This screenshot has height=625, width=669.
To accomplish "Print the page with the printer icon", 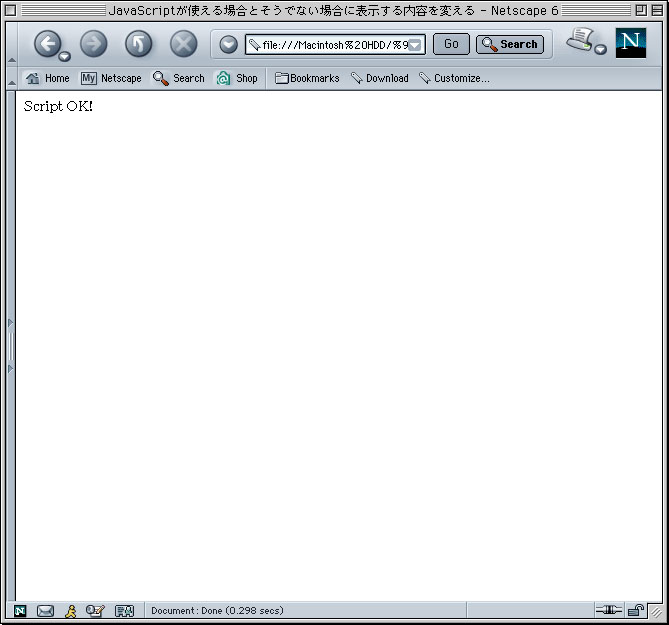I will coord(580,40).
